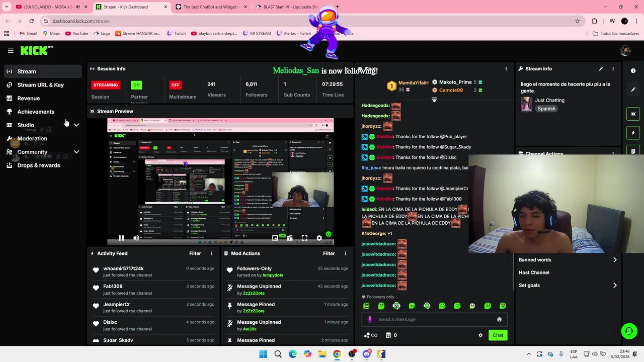Image resolution: width=644 pixels, height=362 pixels.
Task: Open the Activity Feed Filter
Action: pyautogui.click(x=195, y=253)
